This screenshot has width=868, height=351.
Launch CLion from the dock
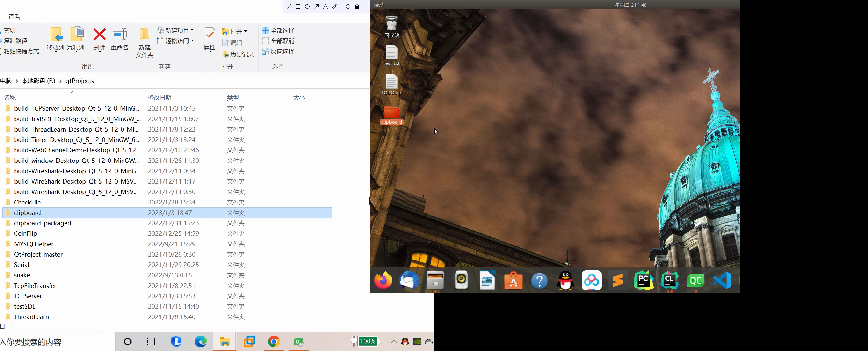(670, 280)
